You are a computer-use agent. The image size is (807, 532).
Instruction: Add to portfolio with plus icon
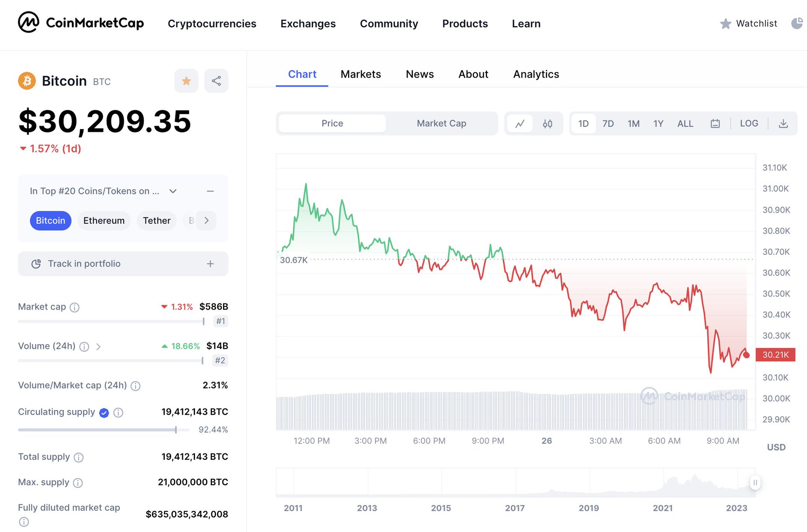210,264
